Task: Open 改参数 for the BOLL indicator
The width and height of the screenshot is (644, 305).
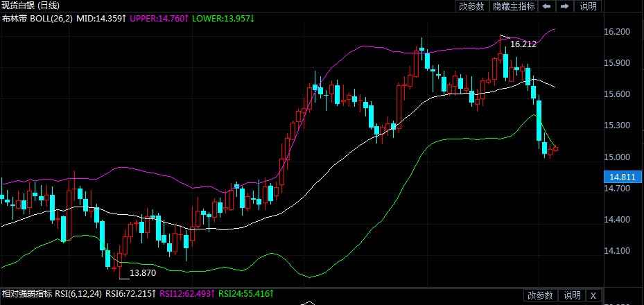Action: tap(471, 6)
